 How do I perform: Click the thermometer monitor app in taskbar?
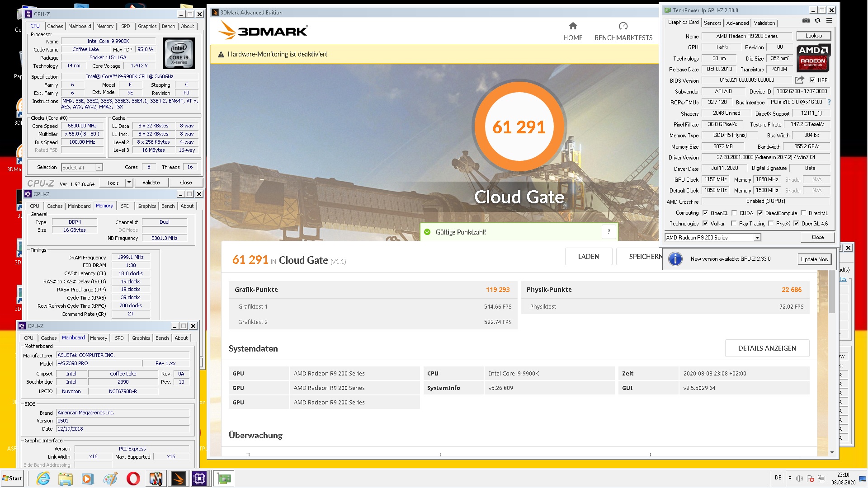point(156,479)
